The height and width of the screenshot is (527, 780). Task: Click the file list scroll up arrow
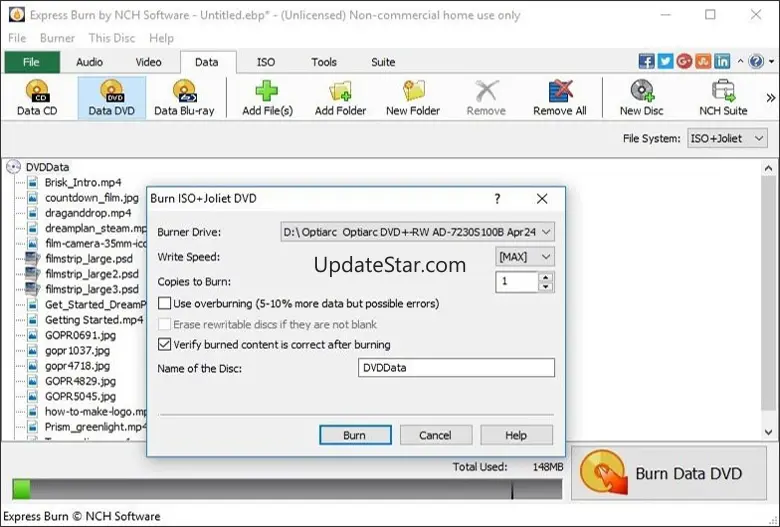[x=769, y=168]
